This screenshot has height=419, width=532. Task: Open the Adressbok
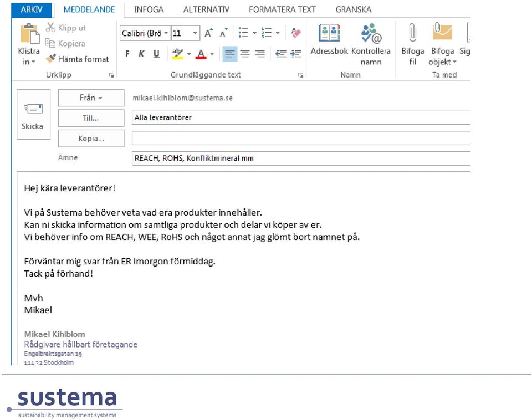(329, 39)
